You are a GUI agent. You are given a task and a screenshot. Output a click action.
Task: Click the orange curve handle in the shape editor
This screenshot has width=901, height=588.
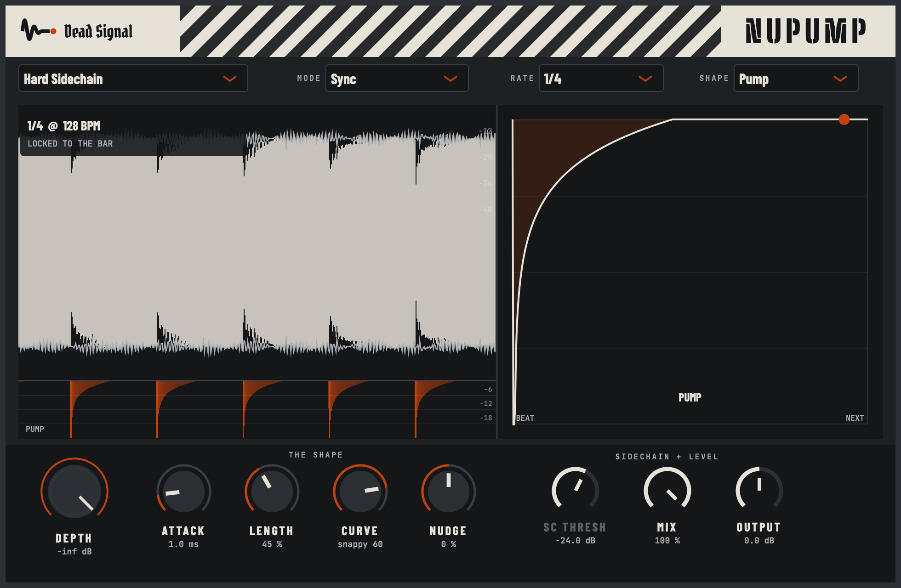(844, 119)
